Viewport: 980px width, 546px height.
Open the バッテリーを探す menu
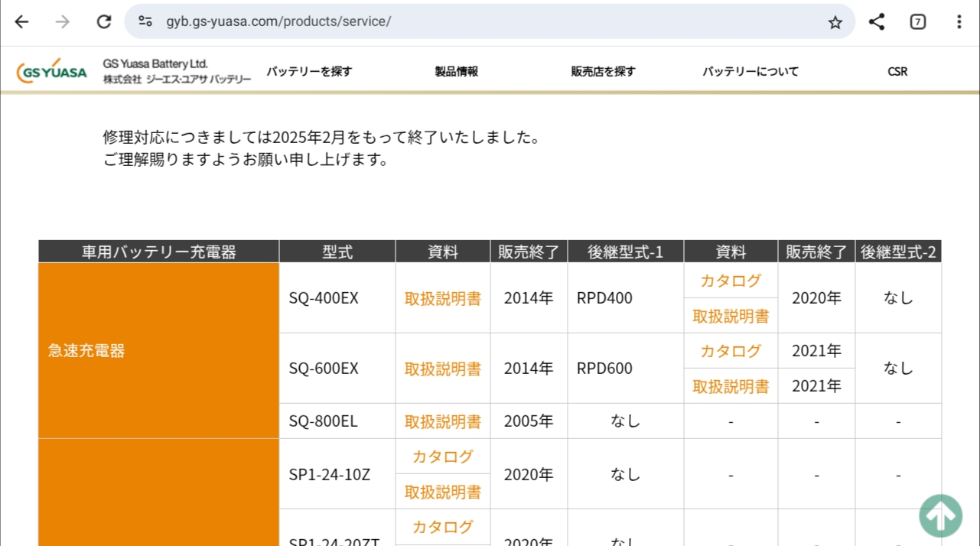click(309, 71)
